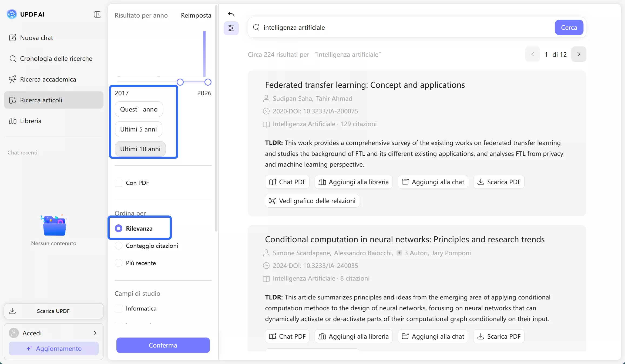Select the Conteggio citazioni sorting option
Screen dimensions: 625x364
click(119, 246)
